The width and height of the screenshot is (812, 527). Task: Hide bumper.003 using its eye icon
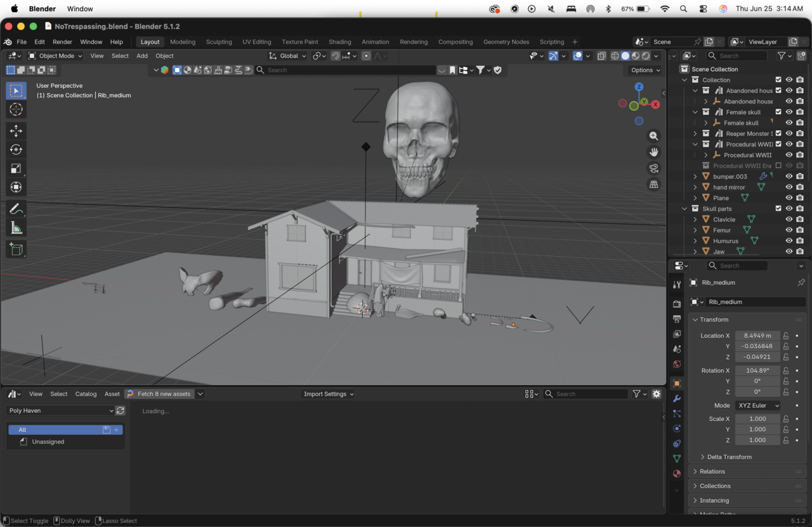(x=789, y=176)
